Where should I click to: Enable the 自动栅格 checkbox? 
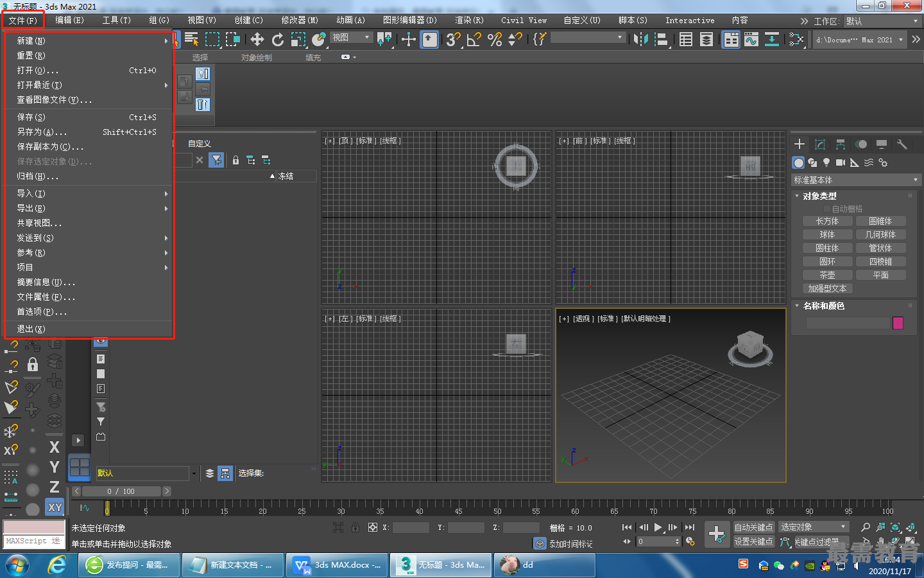(827, 209)
